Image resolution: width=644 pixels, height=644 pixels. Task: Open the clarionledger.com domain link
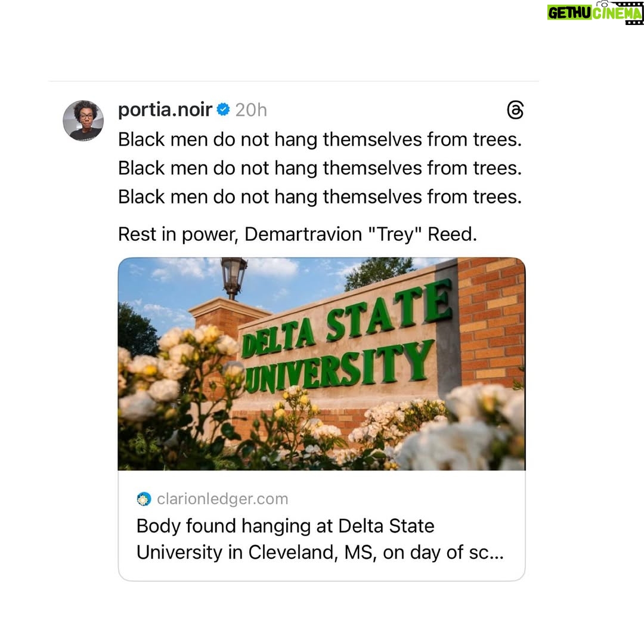point(222,499)
